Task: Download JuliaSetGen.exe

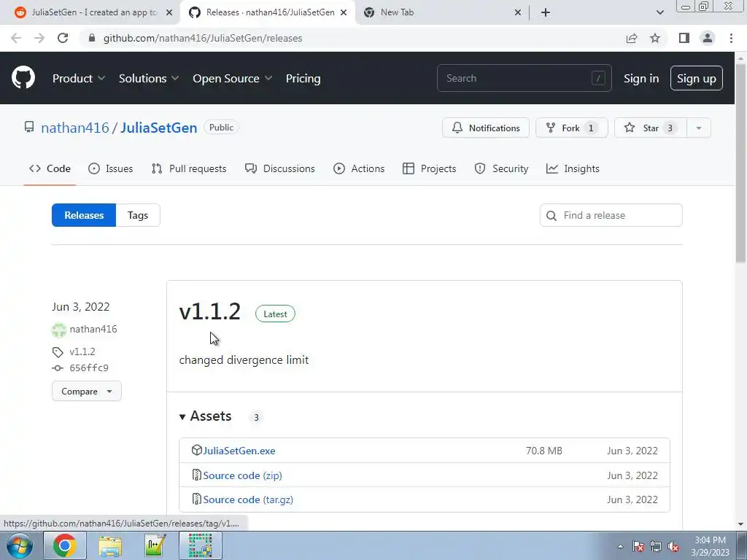Action: tap(239, 451)
